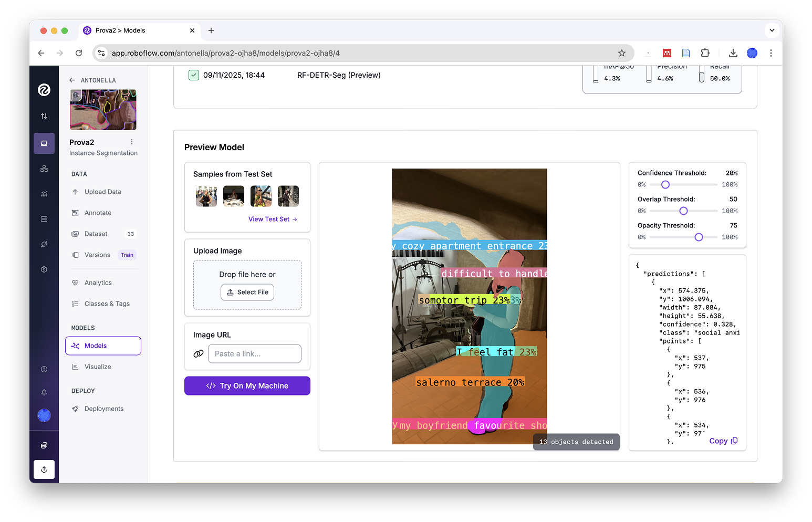Click the 13 objects detected label
This screenshot has height=522, width=812.
(x=576, y=442)
